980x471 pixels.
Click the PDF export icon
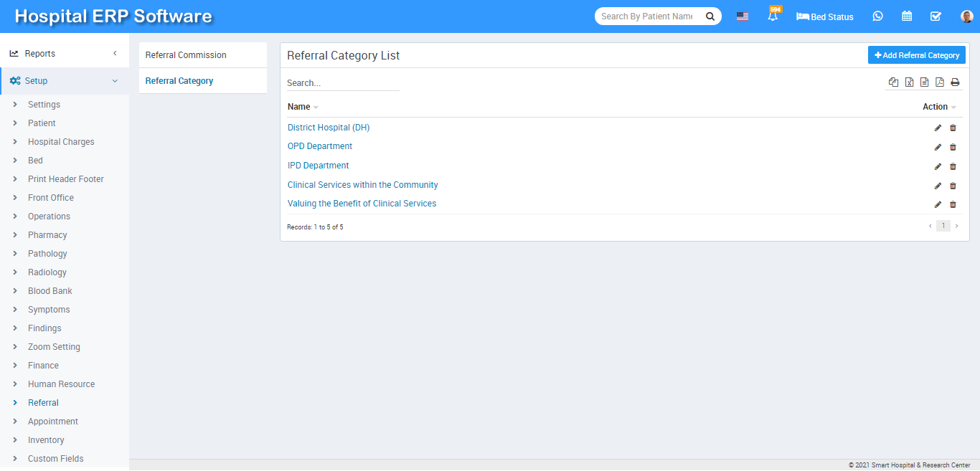(x=940, y=82)
